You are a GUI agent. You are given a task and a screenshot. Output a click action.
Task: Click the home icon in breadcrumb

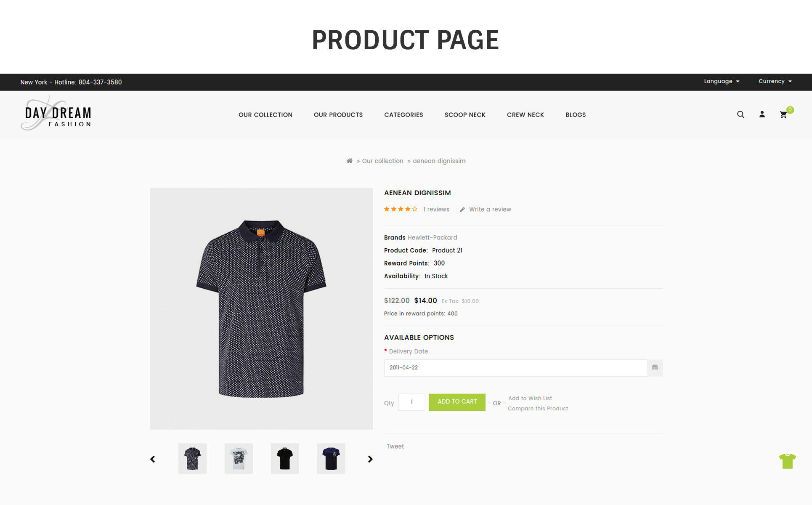tap(349, 161)
